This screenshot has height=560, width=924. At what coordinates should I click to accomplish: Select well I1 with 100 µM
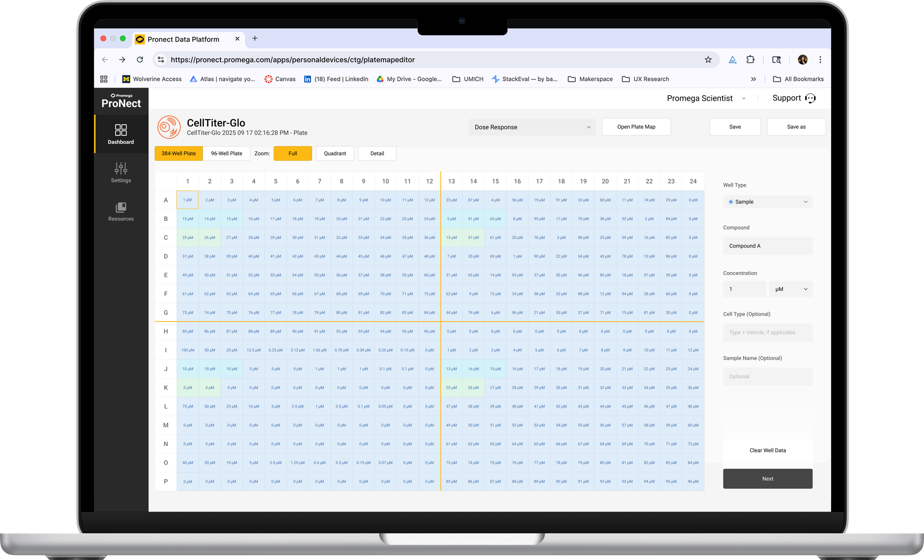click(188, 350)
